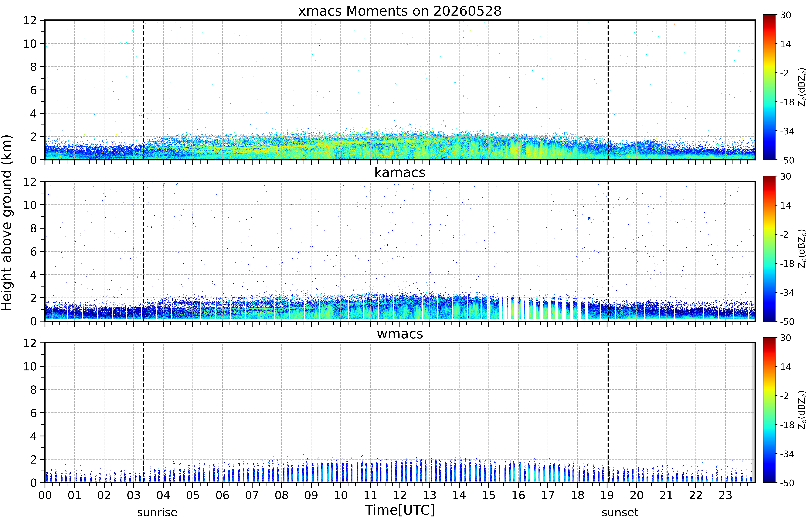Click the Height above ground (km) label
Viewport: 812px width, 524px height.
coord(7,223)
